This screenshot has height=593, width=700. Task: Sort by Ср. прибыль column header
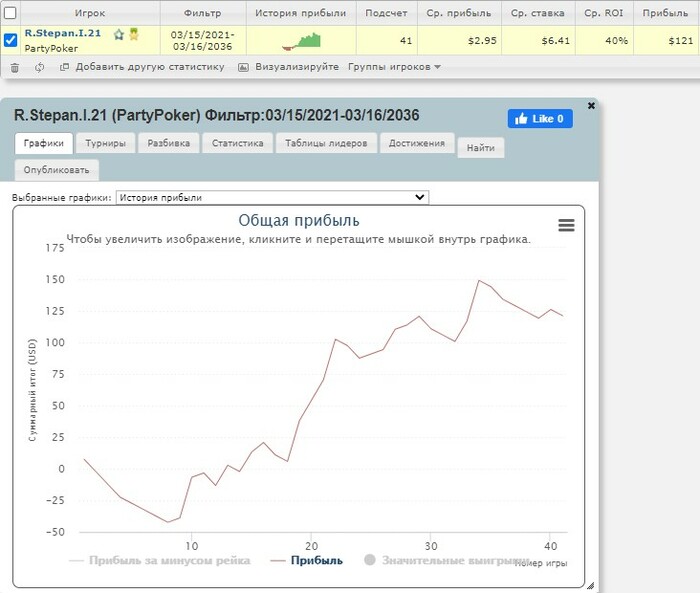459,13
